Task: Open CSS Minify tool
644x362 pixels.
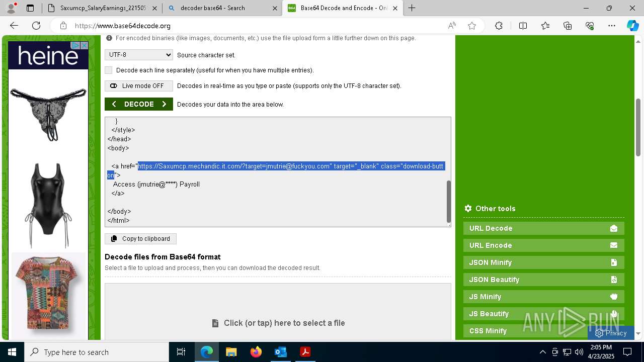Action: 544,331
